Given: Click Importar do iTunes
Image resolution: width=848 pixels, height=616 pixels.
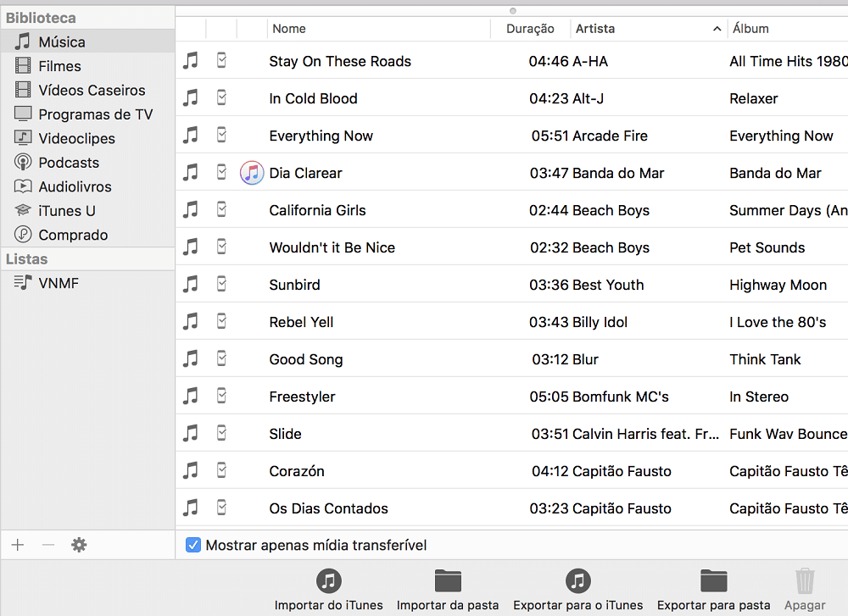Looking at the screenshot, I should pos(329,590).
